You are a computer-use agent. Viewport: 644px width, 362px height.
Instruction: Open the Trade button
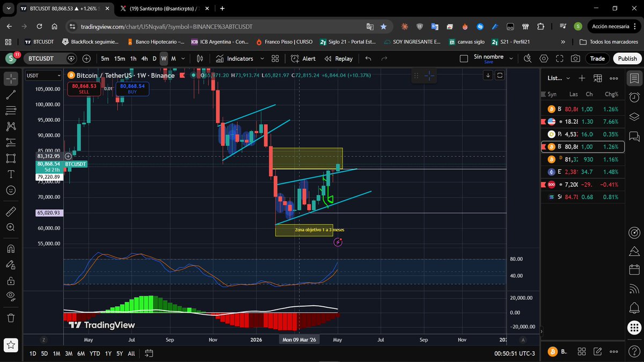[597, 58]
